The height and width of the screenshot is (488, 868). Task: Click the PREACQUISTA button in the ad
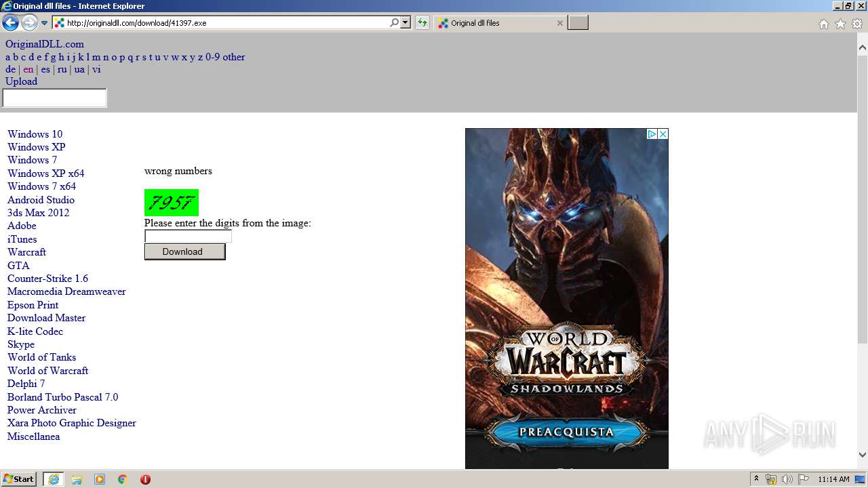566,432
